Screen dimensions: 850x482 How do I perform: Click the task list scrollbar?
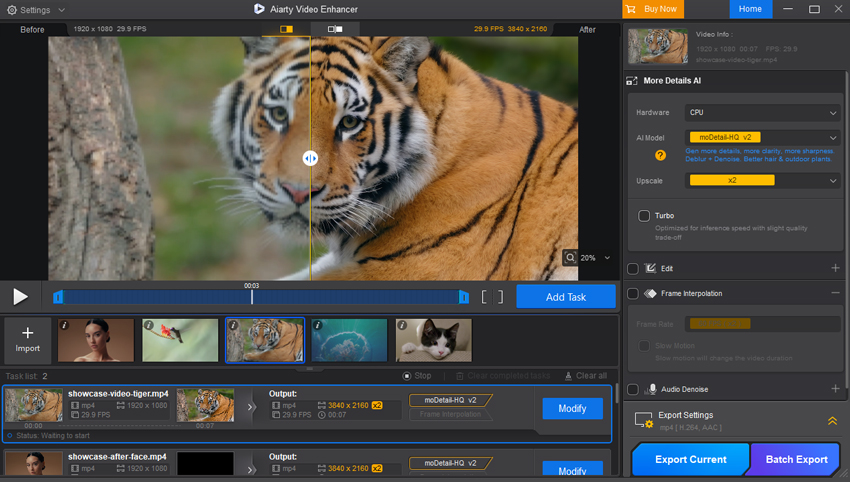click(x=616, y=394)
